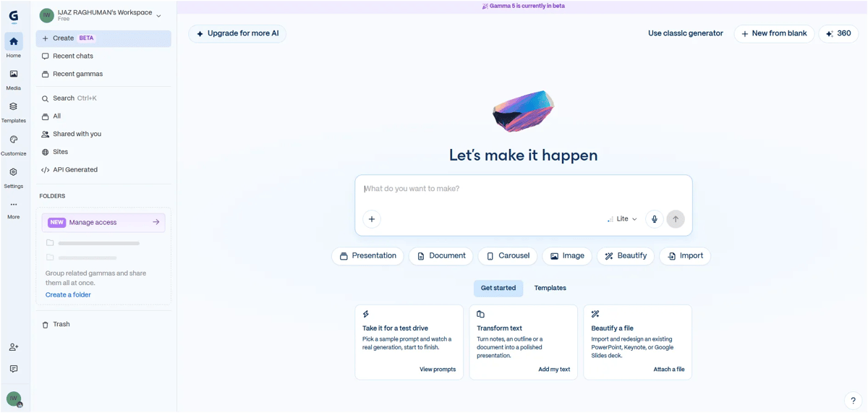Open the All gammas list
868x413 pixels.
103,116
